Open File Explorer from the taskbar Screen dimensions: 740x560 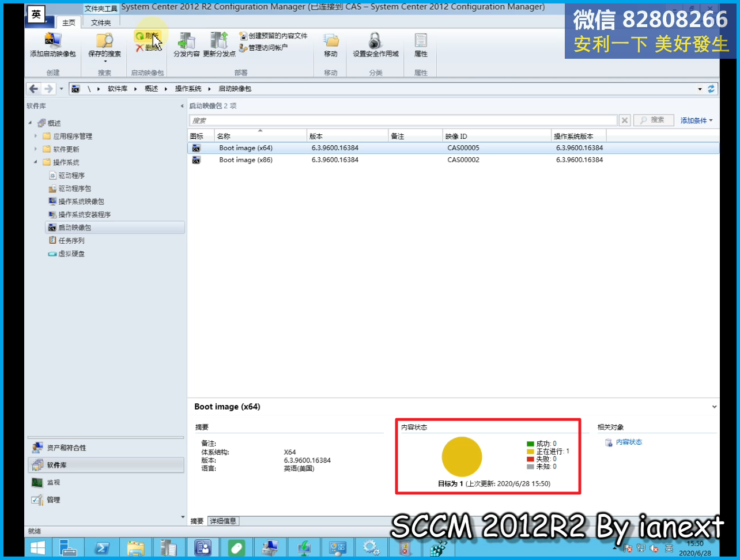click(135, 547)
